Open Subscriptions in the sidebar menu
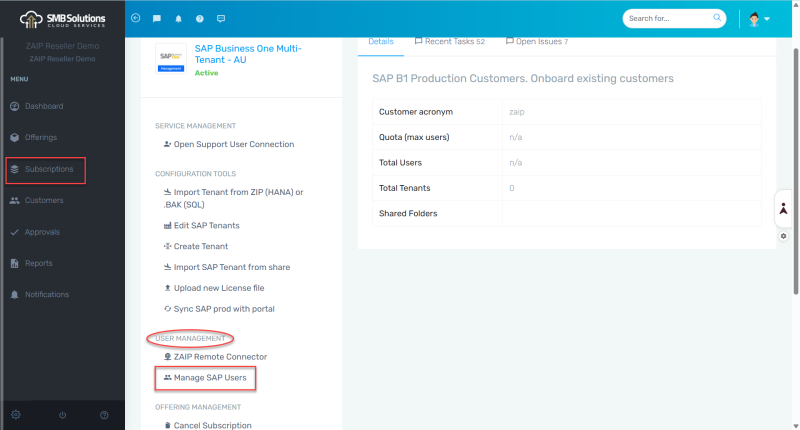The height and width of the screenshot is (430, 800). click(48, 169)
